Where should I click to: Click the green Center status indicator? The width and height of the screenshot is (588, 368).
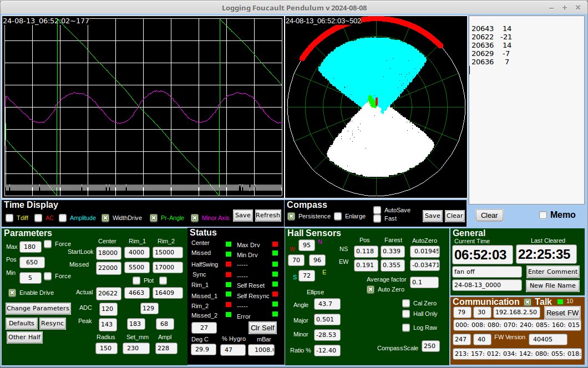[x=228, y=244]
